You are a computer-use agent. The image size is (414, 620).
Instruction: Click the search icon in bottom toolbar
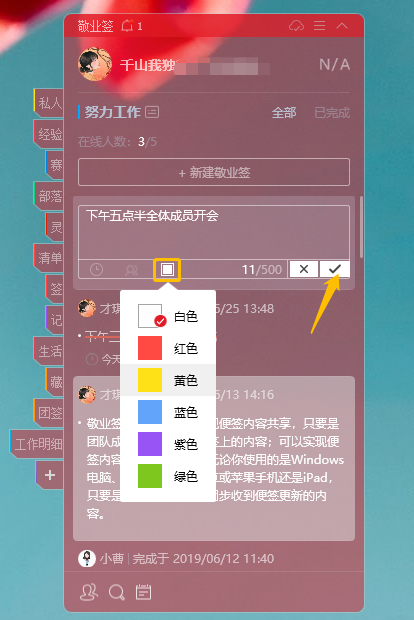point(117,592)
